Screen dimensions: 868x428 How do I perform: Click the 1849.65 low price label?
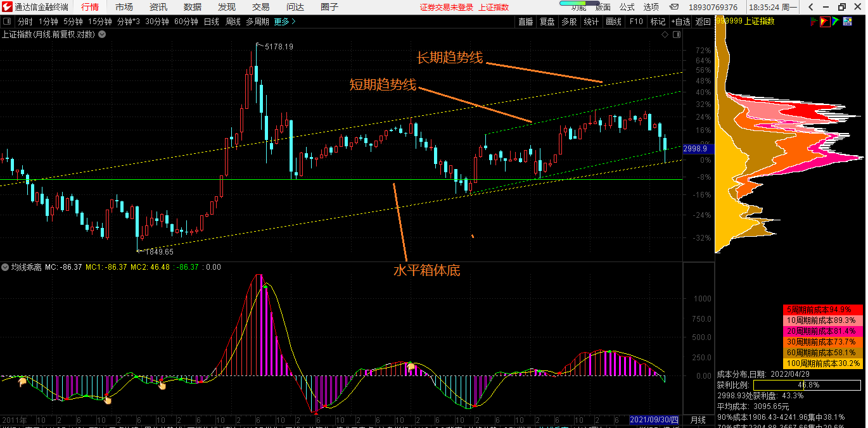tap(159, 251)
